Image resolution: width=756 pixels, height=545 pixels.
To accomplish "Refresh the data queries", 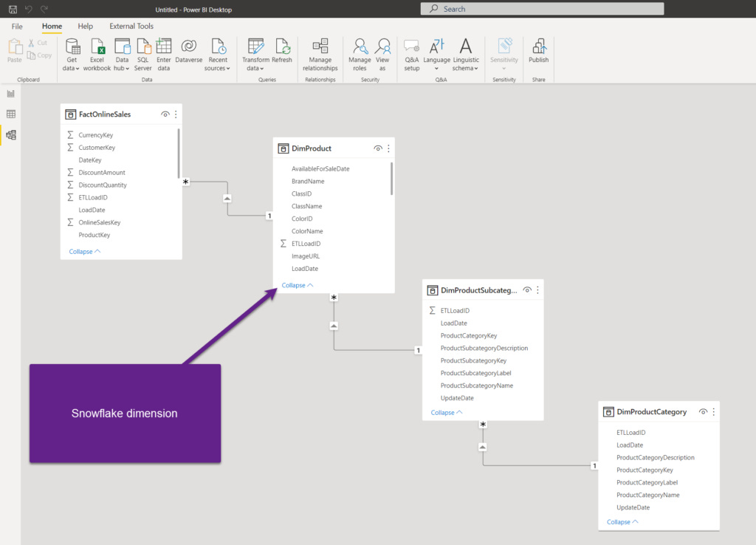I will [282, 51].
